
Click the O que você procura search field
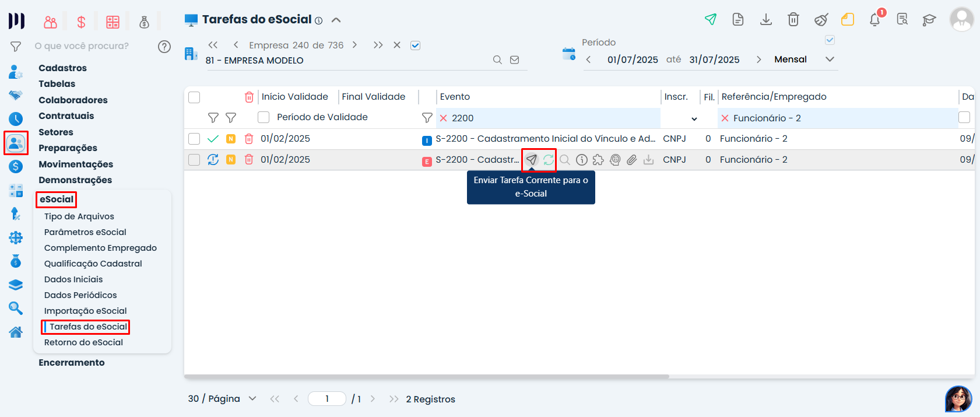(82, 46)
